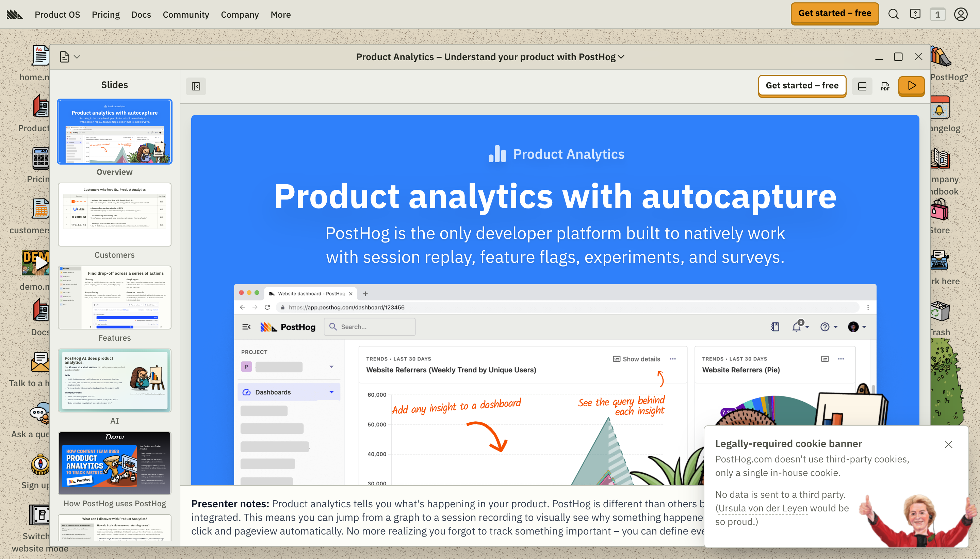Viewport: 980px width, 559px height.
Task: Open the three-dot menu on Website Referrers Pie card
Action: 841,359
